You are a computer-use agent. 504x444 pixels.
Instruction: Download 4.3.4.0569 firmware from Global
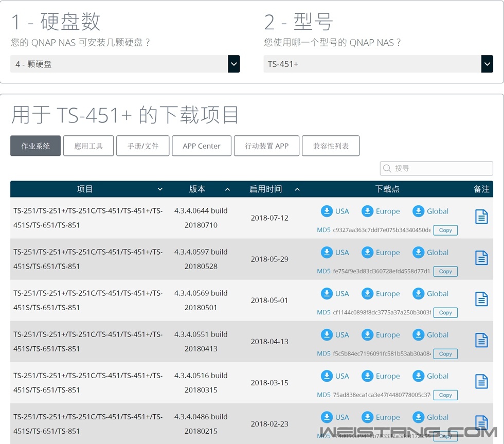[x=430, y=294]
